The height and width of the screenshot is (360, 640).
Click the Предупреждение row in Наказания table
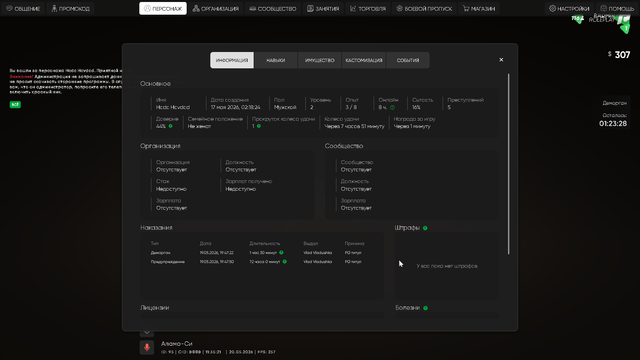click(261, 262)
